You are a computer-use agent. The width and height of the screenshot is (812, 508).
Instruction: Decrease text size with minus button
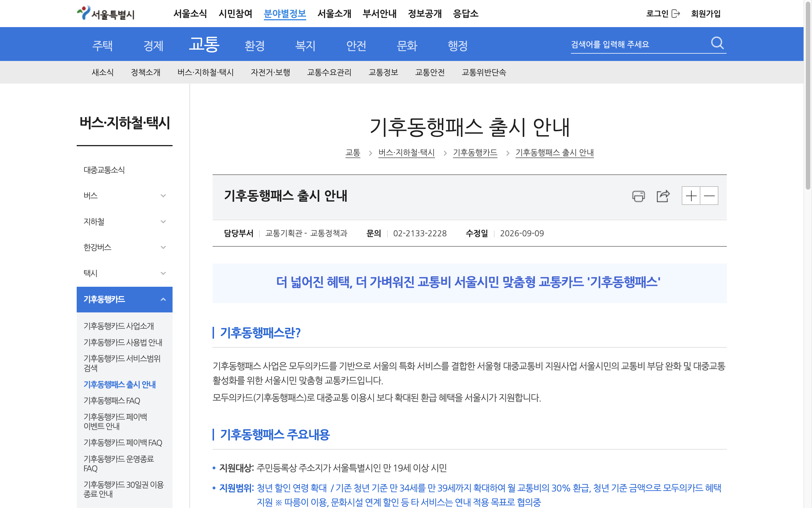709,196
